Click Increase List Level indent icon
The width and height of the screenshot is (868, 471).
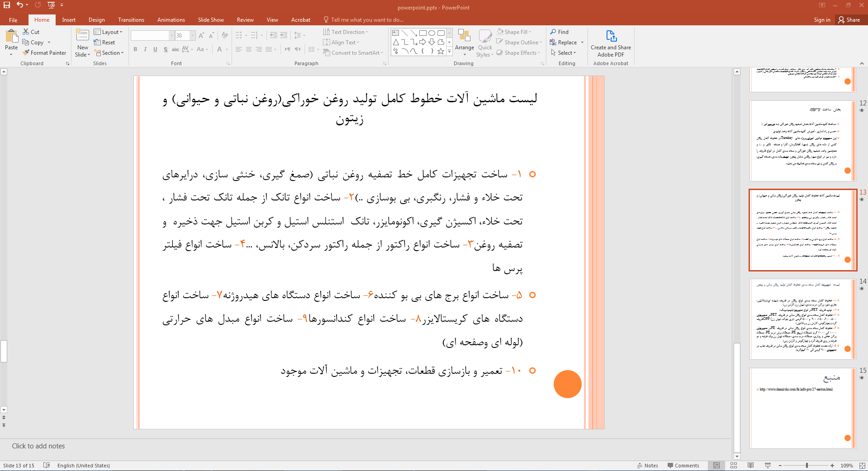click(x=284, y=35)
